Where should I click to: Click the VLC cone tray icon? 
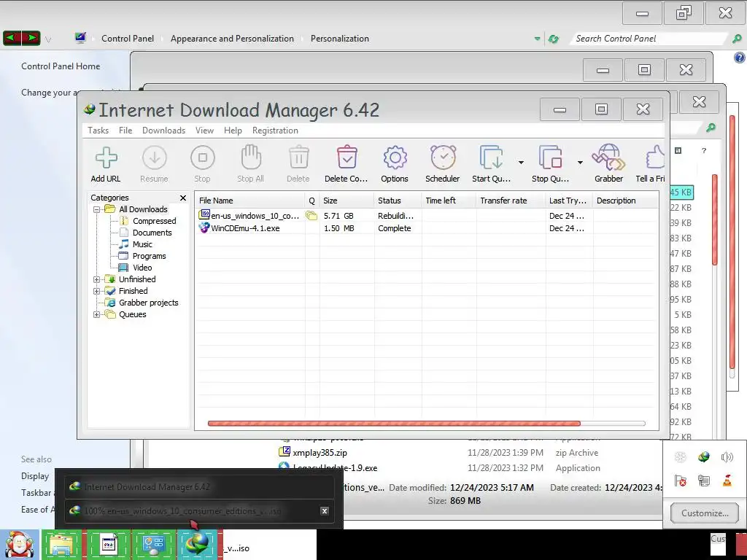727,481
